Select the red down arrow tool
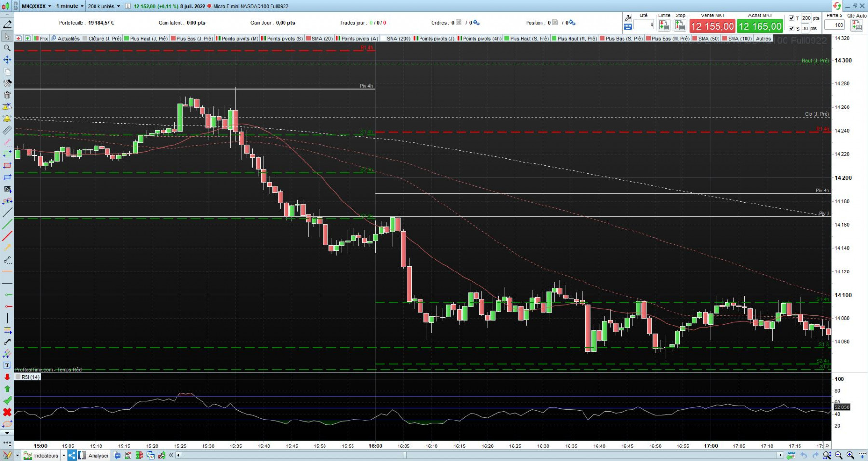Image resolution: width=868 pixels, height=461 pixels. click(7, 377)
